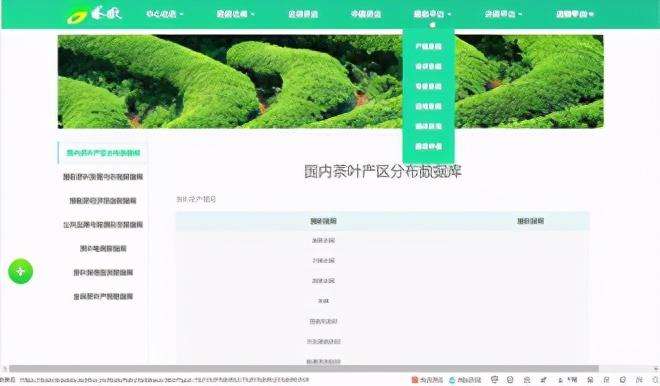Select the fourth item in the top navigation bar
The width and height of the screenshot is (660, 386).
(366, 14)
